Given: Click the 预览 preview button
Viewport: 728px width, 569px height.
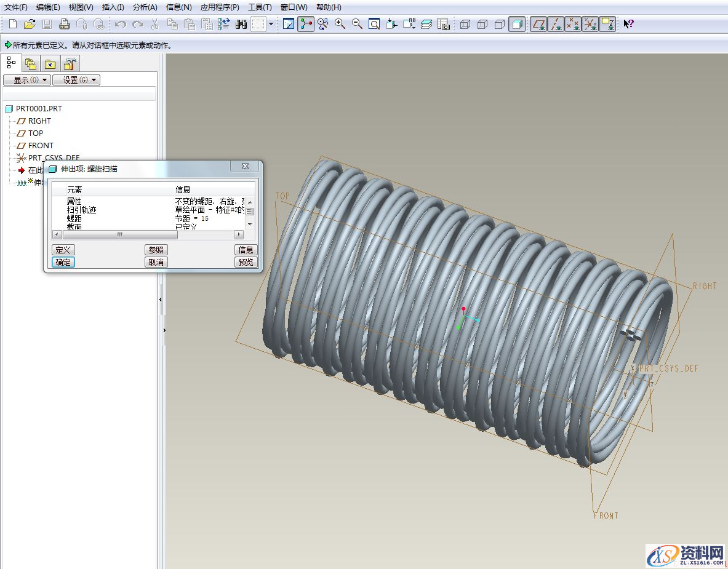Looking at the screenshot, I should 246,262.
